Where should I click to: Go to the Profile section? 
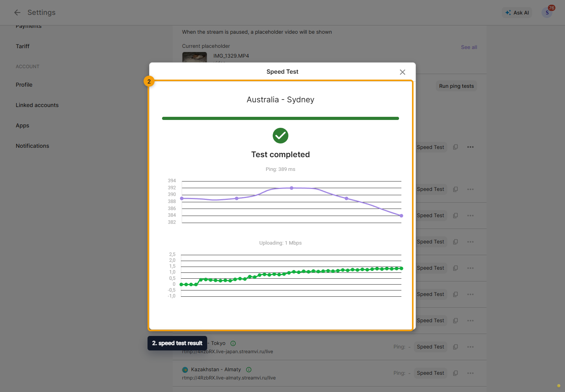(24, 85)
